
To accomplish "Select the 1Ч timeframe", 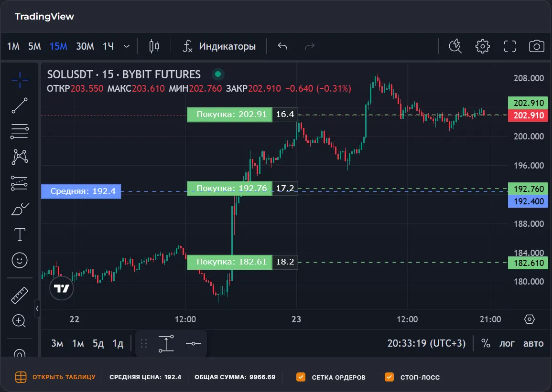I will pyautogui.click(x=108, y=46).
